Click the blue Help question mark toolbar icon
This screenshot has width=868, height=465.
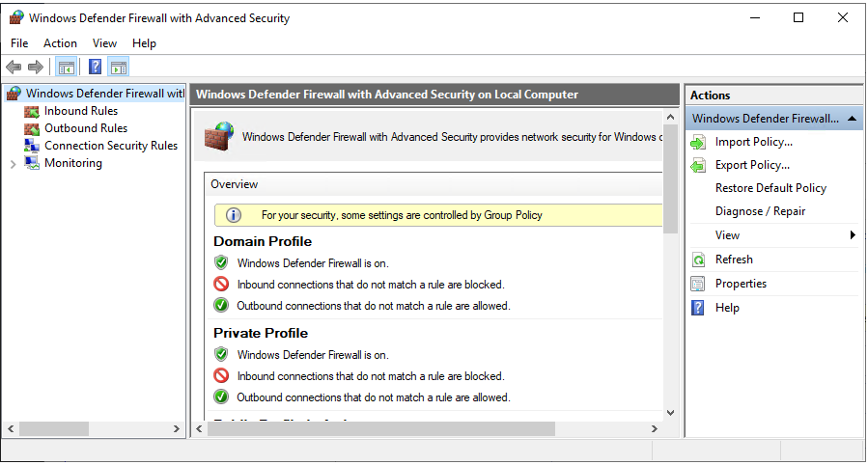click(x=95, y=67)
